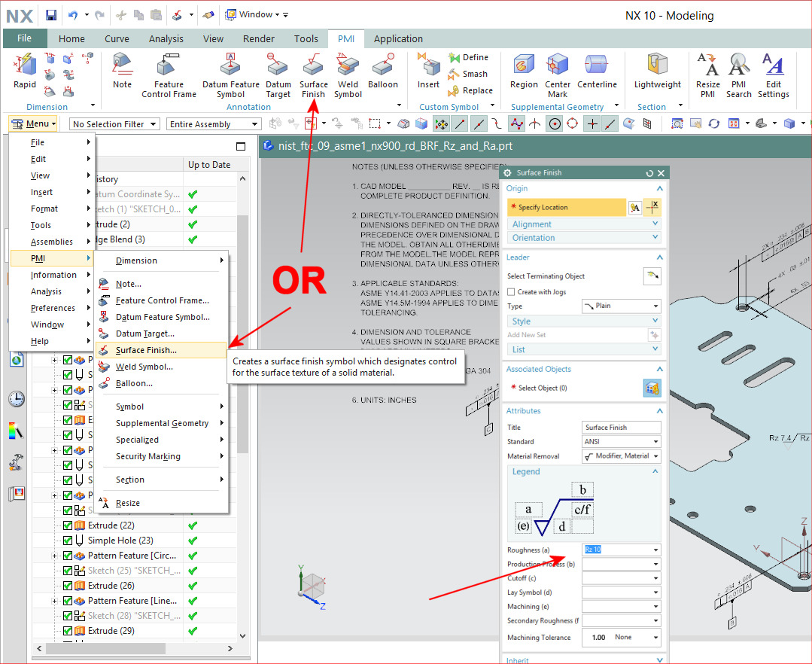Image resolution: width=812 pixels, height=664 pixels.
Task: Select the Centerline tool
Action: [x=597, y=71]
